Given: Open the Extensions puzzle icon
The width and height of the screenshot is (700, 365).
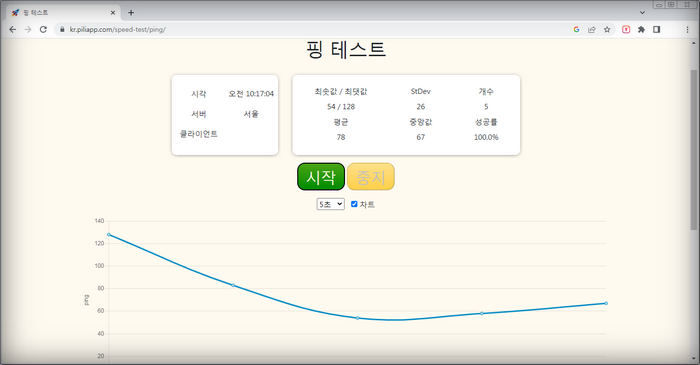Looking at the screenshot, I should click(641, 29).
